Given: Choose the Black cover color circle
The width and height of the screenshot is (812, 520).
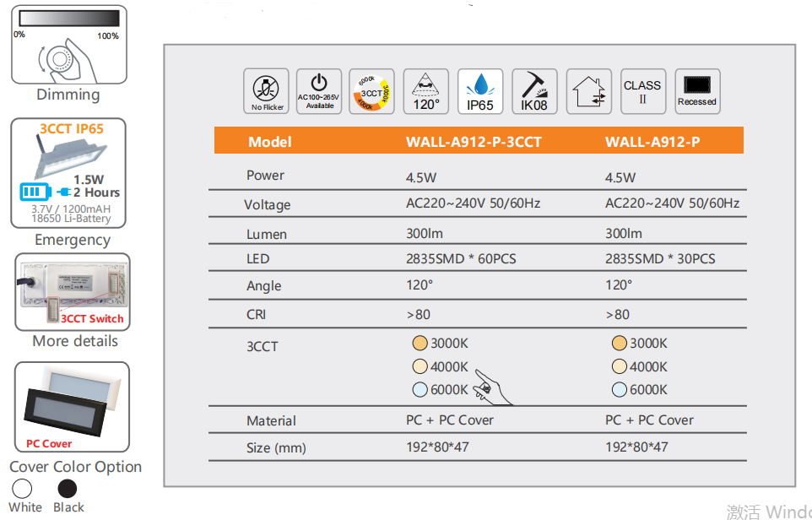Looking at the screenshot, I should tap(67, 489).
